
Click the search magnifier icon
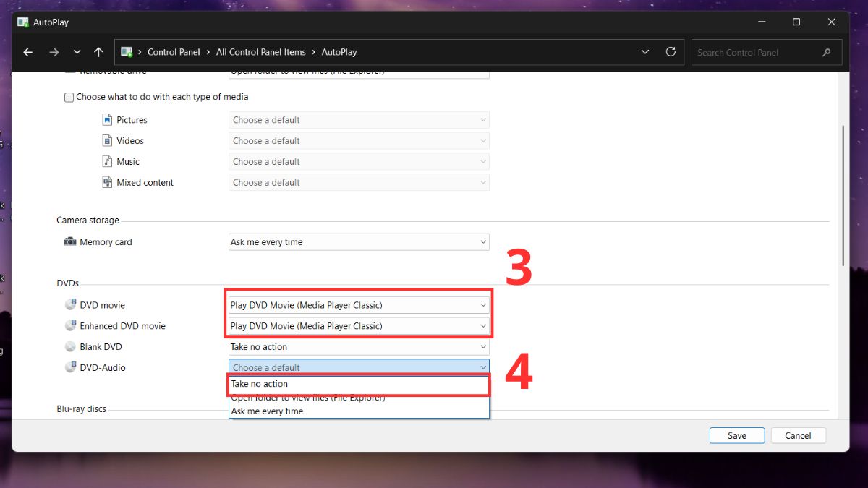827,52
